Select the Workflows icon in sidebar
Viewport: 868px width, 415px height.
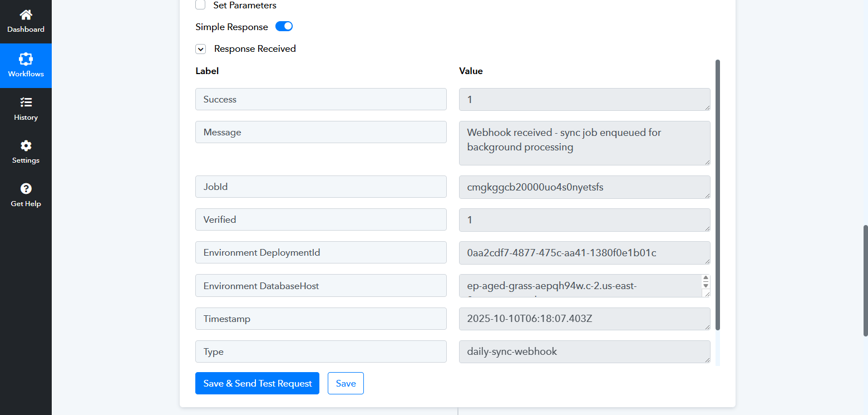pyautogui.click(x=26, y=59)
